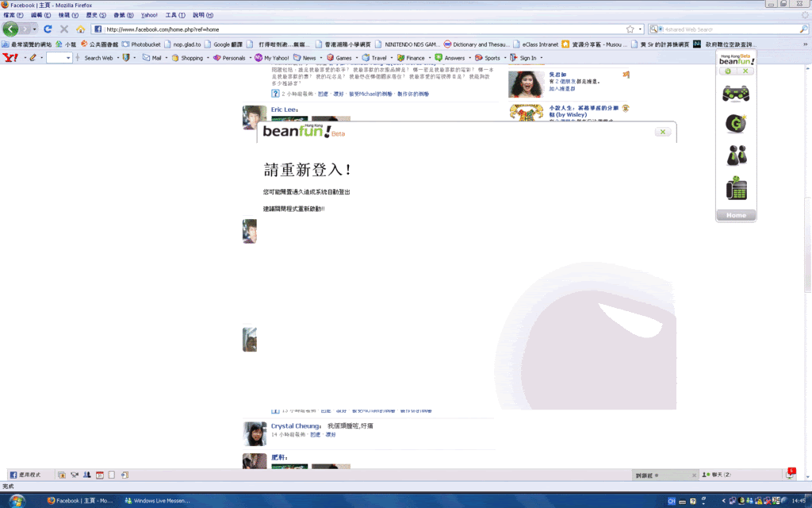This screenshot has width=812, height=508.
Task: Open the Photobucket bookmark
Action: [141, 44]
